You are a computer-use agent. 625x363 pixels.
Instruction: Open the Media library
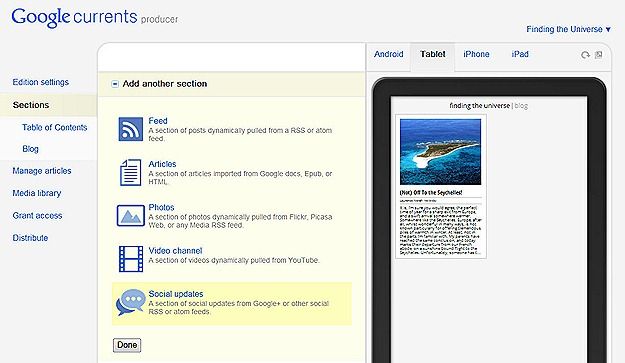[37, 193]
